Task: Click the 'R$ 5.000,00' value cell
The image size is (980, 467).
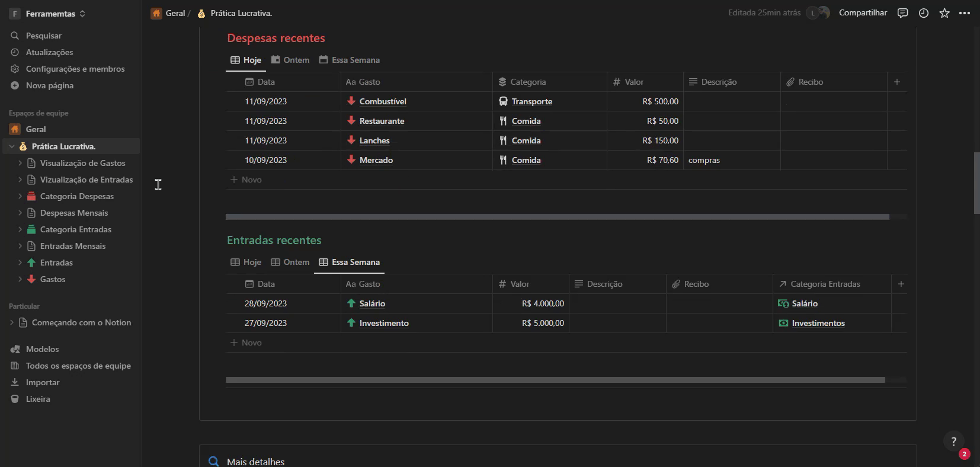Action: 531,323
